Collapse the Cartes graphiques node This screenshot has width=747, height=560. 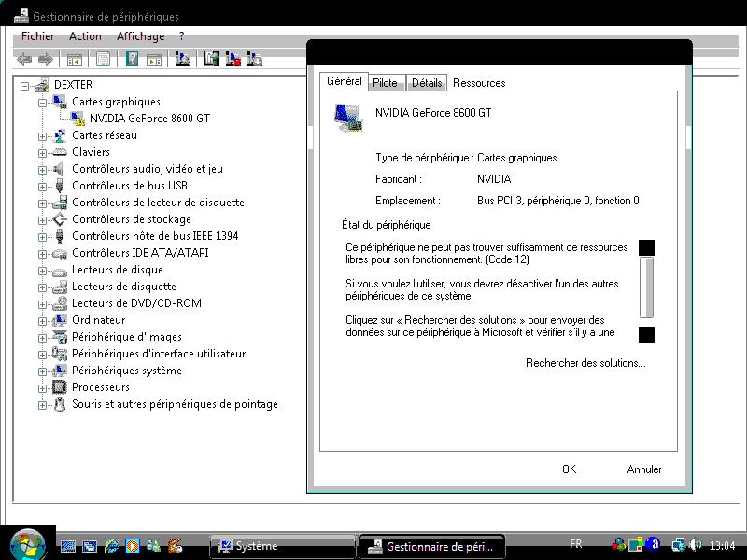coord(42,103)
